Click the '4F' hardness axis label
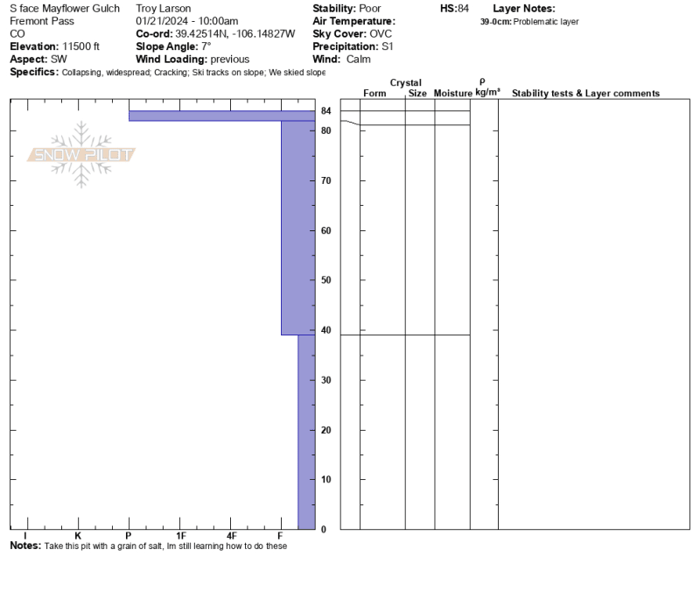 tap(231, 536)
